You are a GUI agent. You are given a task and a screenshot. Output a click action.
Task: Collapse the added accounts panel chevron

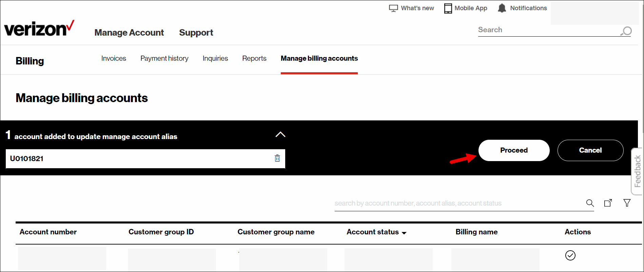tap(280, 134)
